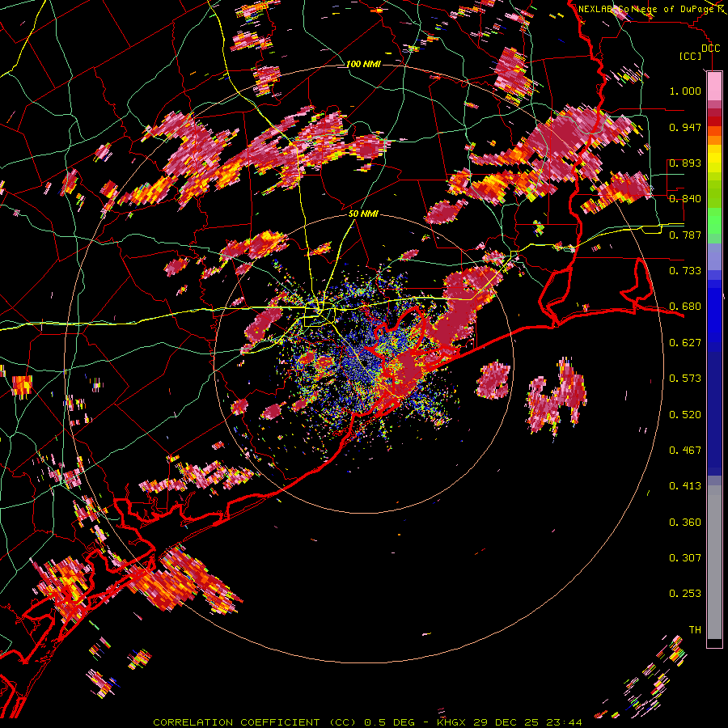Click the [CC] units label

click(691, 56)
